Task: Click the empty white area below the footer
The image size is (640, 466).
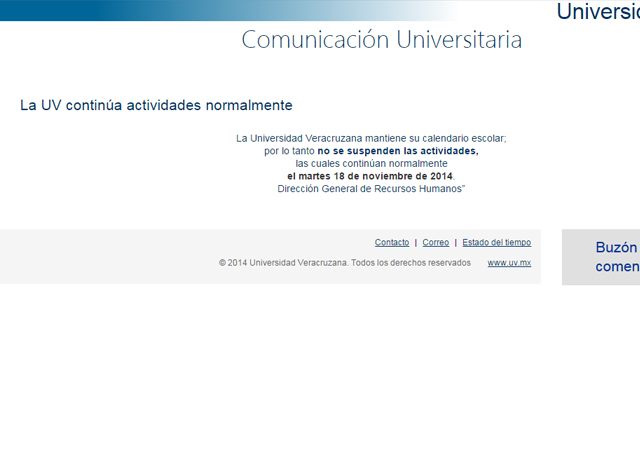Action: 300,380
